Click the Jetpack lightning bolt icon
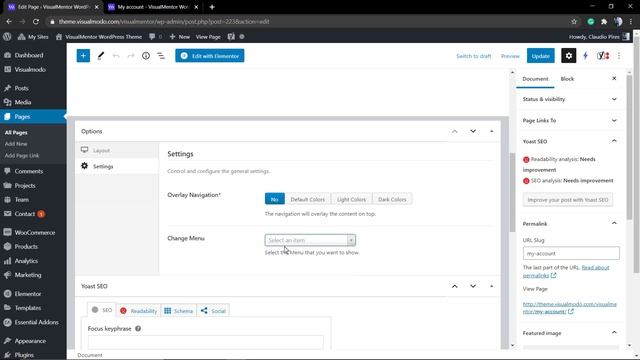Screen dimensions: 640x360 pos(586,56)
